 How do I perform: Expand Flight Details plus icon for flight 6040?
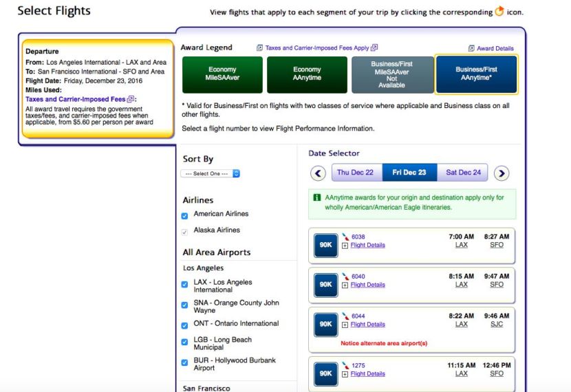(345, 285)
